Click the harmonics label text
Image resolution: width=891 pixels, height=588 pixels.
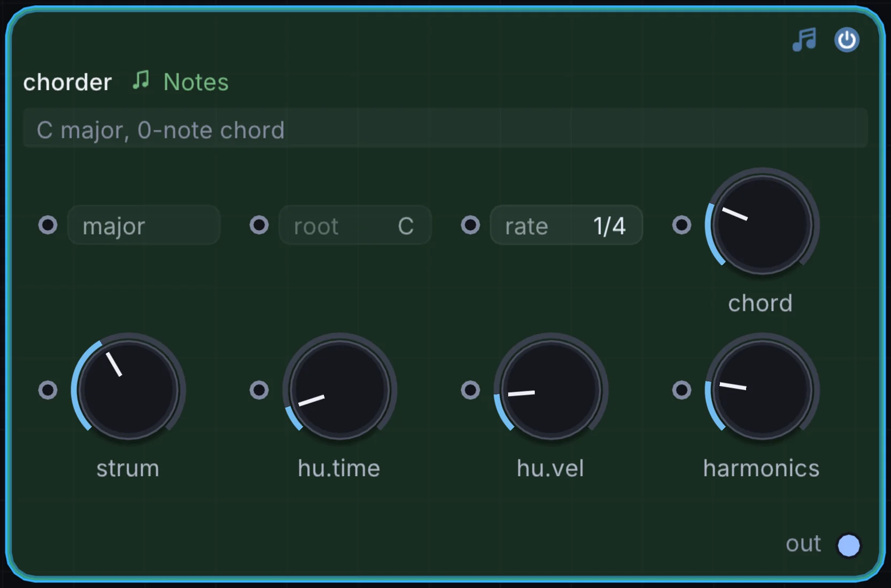click(x=761, y=468)
